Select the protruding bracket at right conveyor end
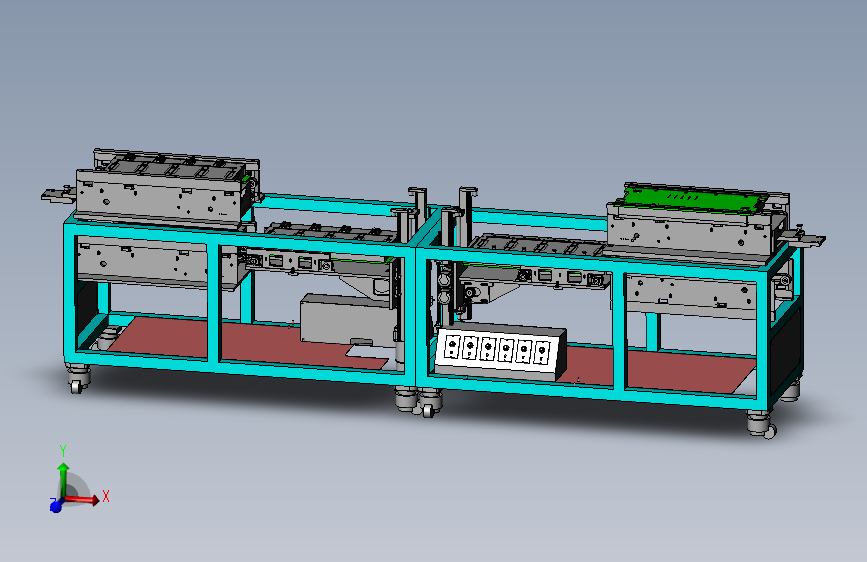This screenshot has height=562, width=867. click(x=805, y=238)
